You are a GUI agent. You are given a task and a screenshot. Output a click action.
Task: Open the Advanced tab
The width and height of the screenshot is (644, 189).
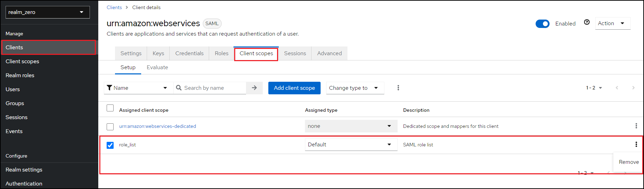[x=329, y=53]
